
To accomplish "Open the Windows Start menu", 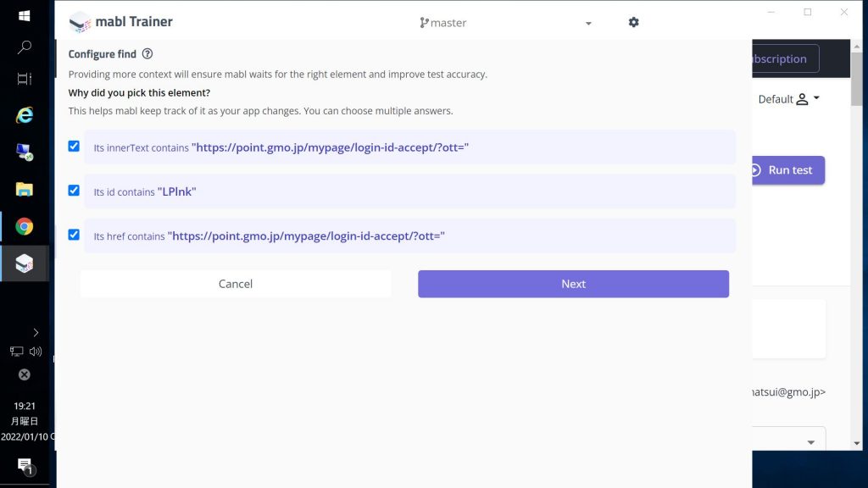I will coord(25,15).
